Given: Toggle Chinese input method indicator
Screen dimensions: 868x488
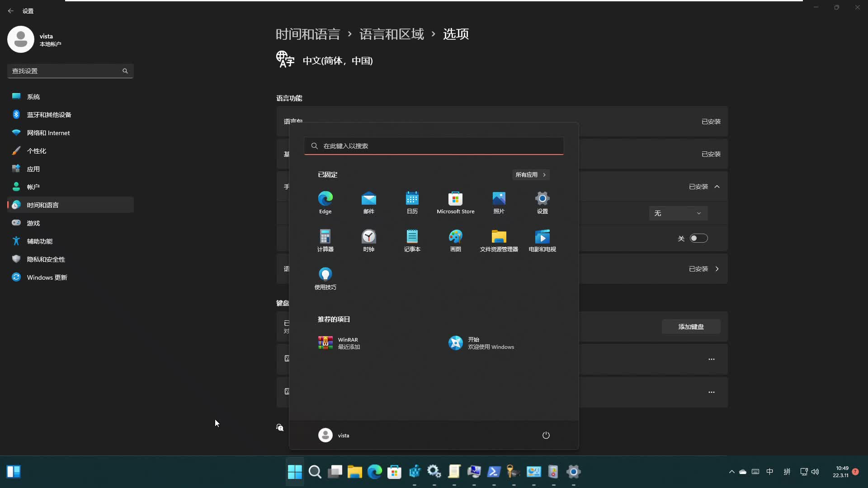Looking at the screenshot, I should coord(770,471).
